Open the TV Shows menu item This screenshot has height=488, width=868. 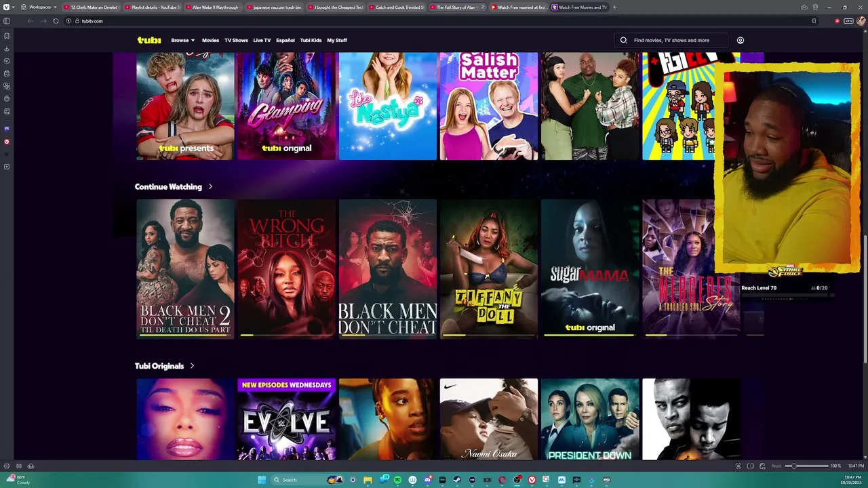[236, 40]
